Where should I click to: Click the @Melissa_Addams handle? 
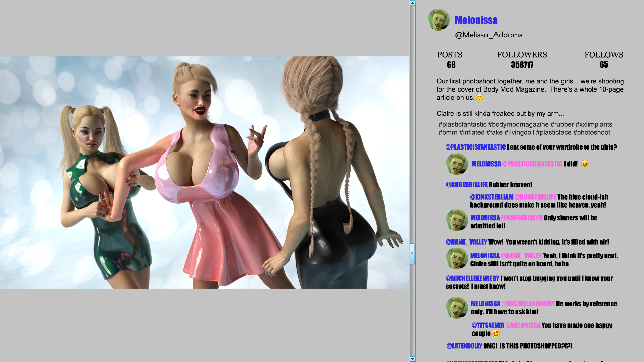coord(489,35)
